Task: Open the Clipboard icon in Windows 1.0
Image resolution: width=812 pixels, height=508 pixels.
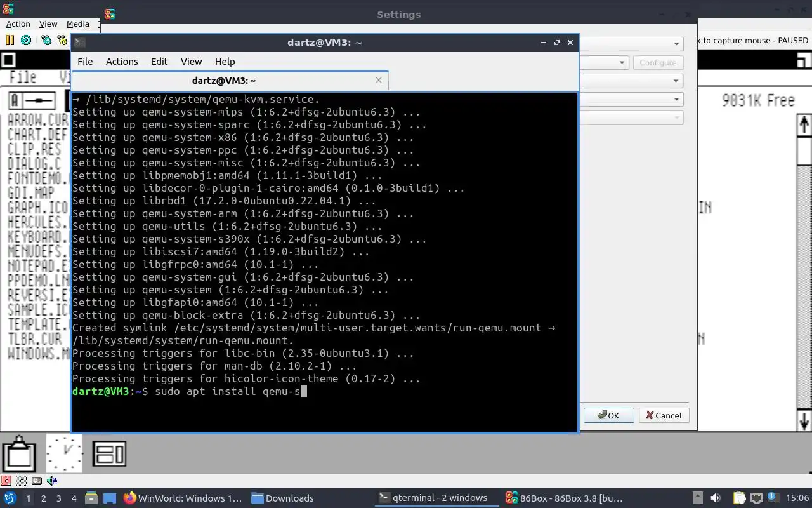Action: (18, 453)
